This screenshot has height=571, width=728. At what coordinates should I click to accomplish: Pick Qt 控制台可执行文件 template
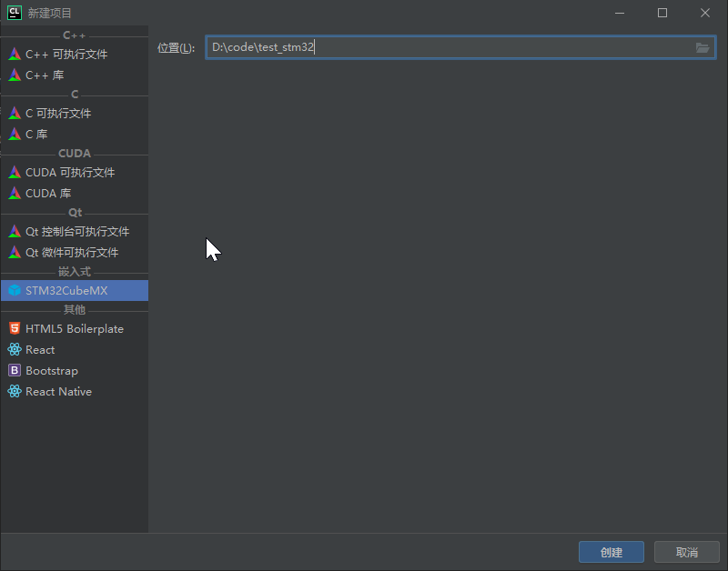(75, 231)
